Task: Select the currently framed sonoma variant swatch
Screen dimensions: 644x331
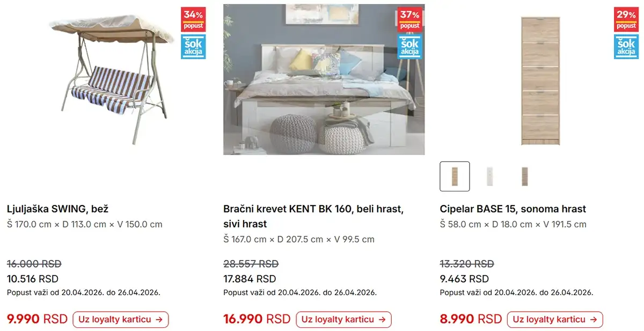Action: point(455,176)
